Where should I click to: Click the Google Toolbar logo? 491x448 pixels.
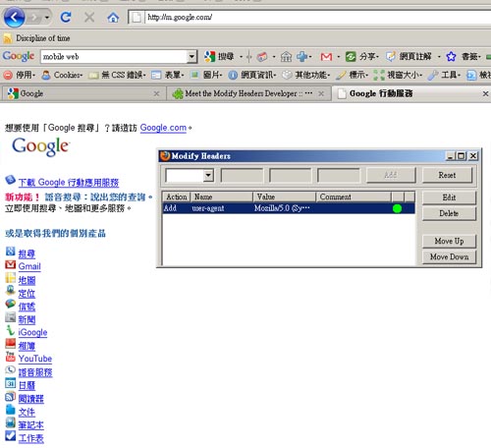[x=19, y=56]
